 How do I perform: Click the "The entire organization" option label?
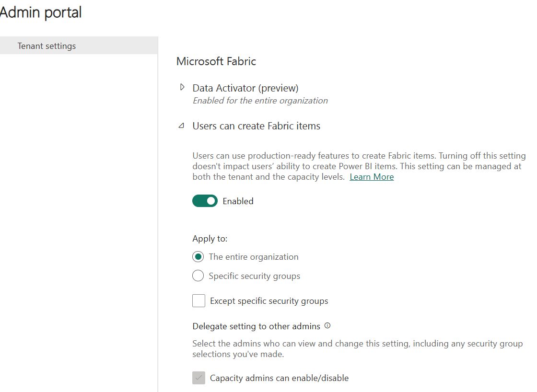tap(254, 257)
